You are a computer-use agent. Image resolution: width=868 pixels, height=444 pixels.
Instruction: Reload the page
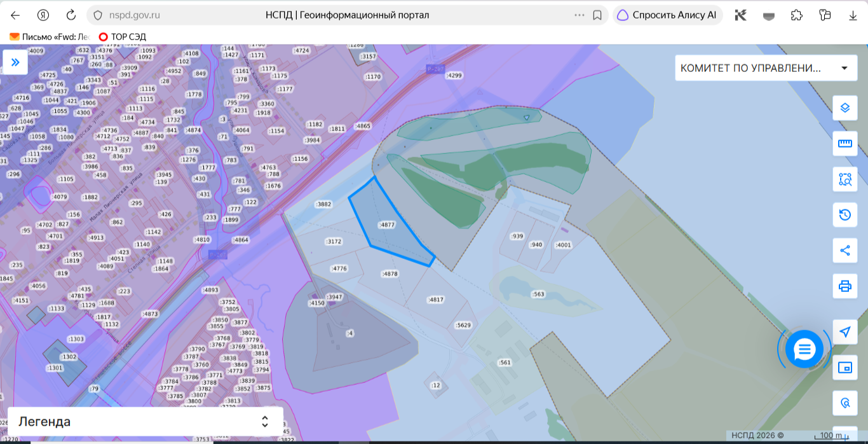click(71, 15)
